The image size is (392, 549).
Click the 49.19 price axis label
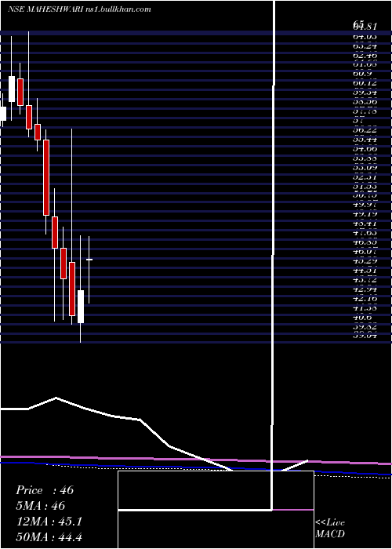[365, 213]
